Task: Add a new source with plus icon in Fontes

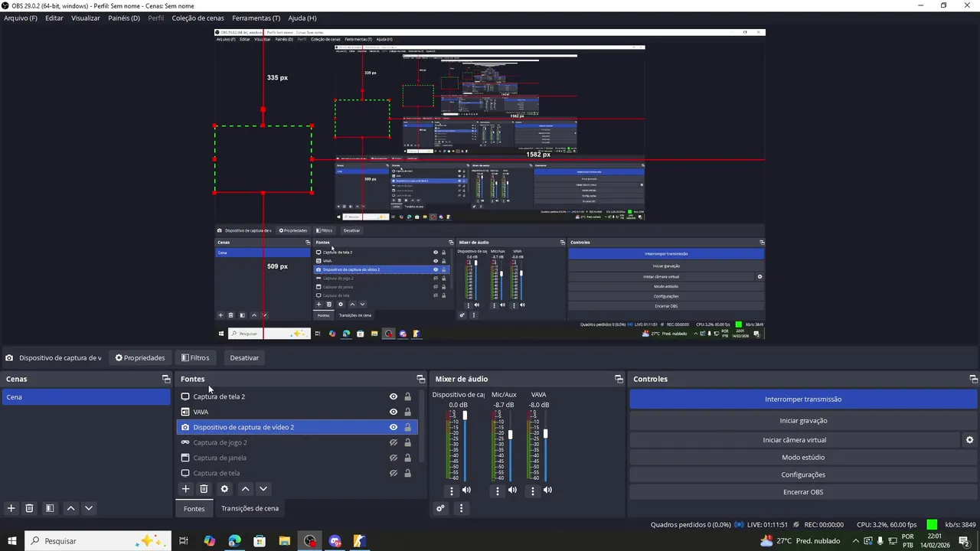Action: [x=185, y=489]
